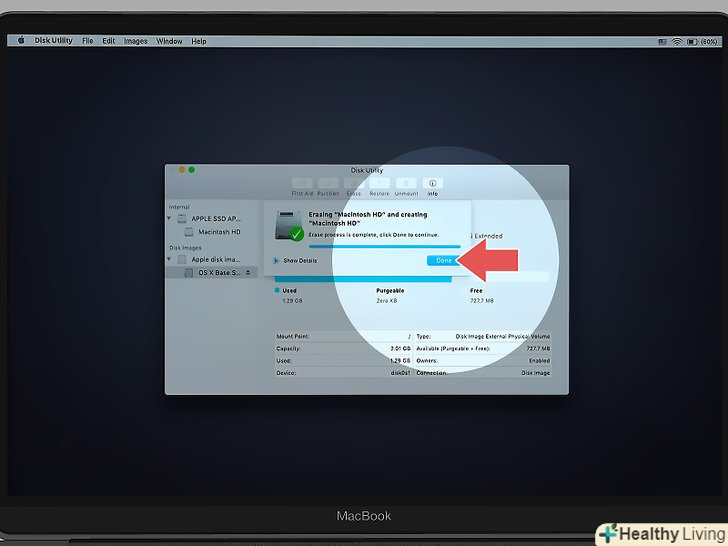The height and width of the screenshot is (546, 728).
Task: Click the Erase toolbar icon
Action: click(354, 183)
